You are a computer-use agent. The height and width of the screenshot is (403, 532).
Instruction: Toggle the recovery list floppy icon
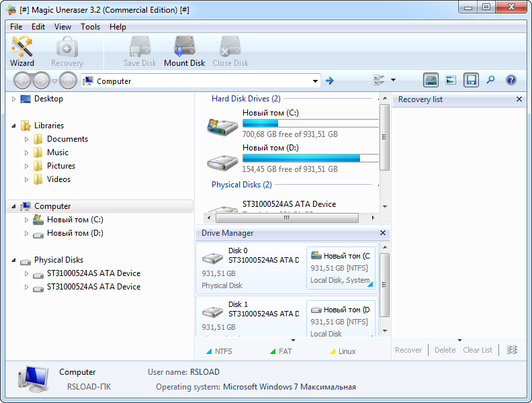(472, 81)
